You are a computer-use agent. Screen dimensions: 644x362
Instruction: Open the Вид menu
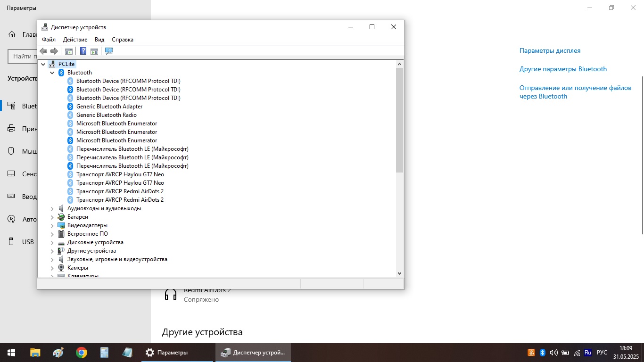99,40
